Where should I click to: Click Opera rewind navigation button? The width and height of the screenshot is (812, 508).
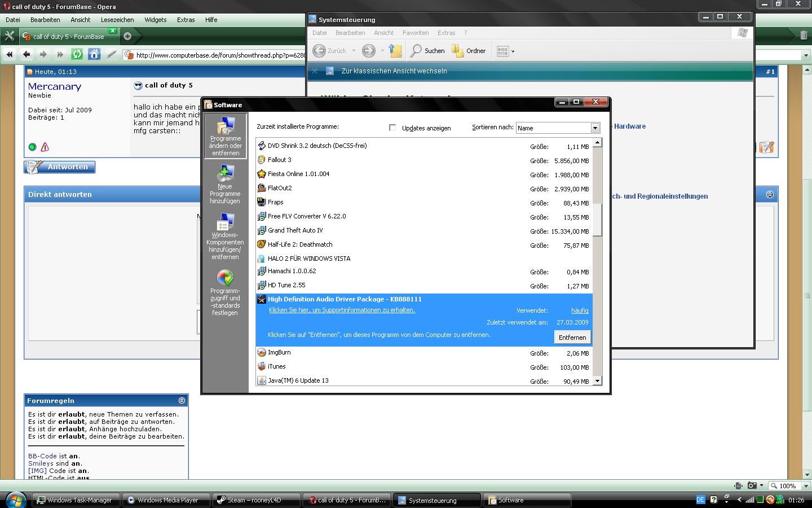10,55
